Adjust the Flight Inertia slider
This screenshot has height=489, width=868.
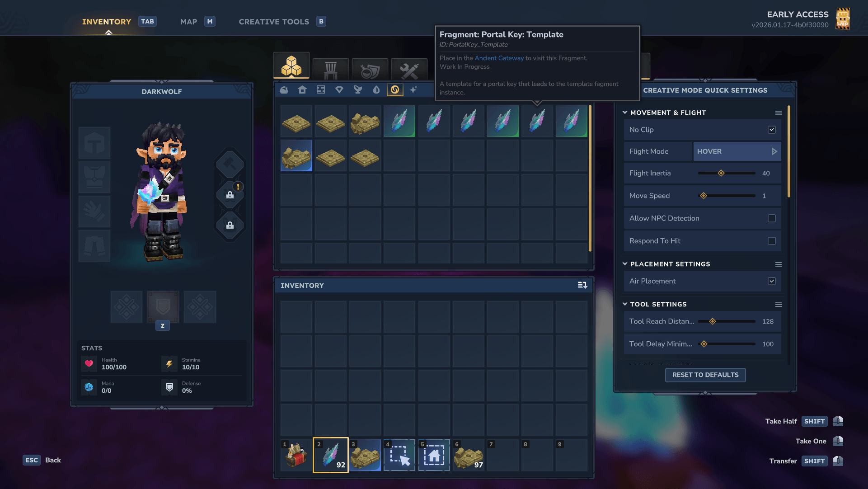coord(721,173)
